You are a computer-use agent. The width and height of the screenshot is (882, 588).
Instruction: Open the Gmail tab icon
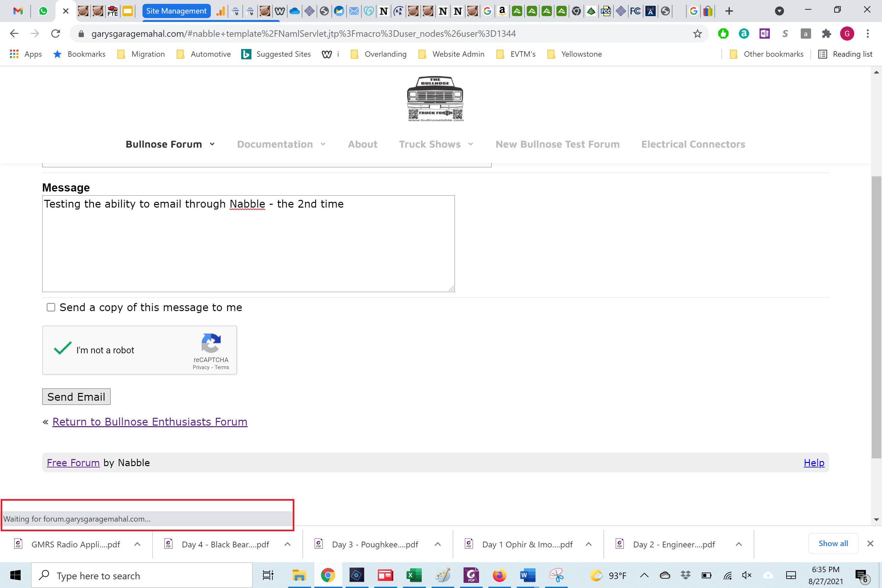pos(18,11)
